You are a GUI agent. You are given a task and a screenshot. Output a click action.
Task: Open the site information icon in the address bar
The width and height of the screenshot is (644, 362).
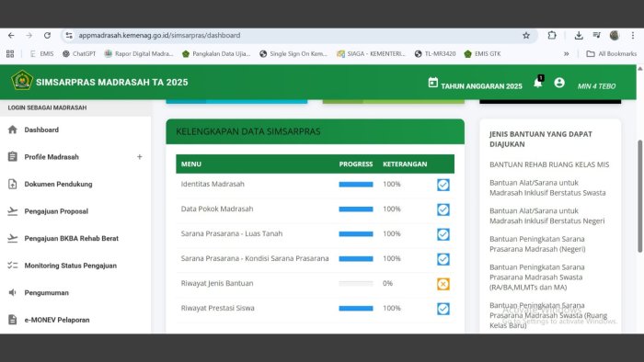[x=69, y=35]
